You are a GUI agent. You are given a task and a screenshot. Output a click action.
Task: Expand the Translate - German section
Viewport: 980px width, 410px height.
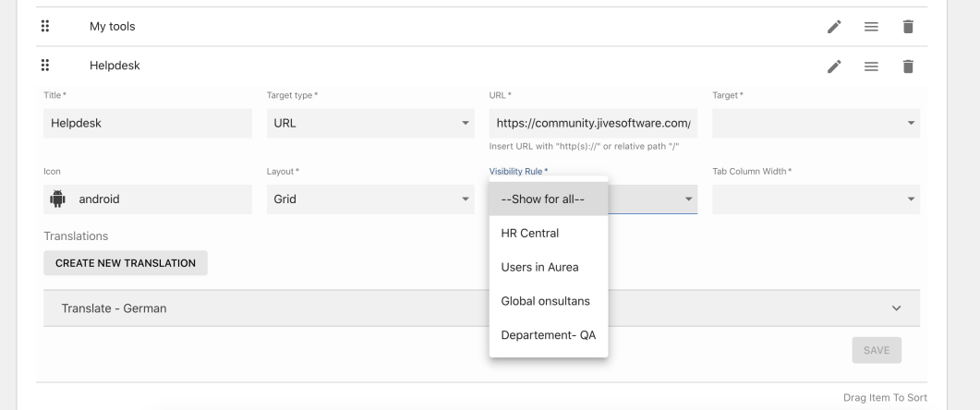[x=481, y=308]
